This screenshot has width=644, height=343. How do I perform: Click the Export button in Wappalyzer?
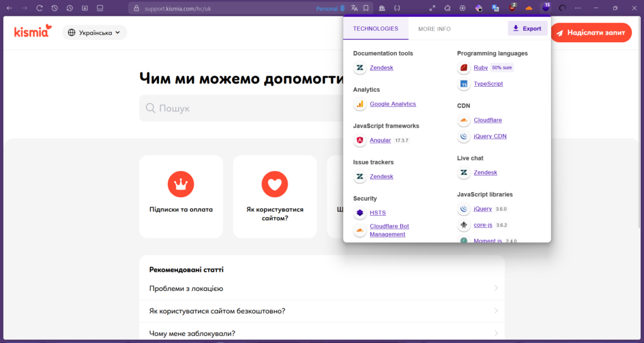(527, 28)
